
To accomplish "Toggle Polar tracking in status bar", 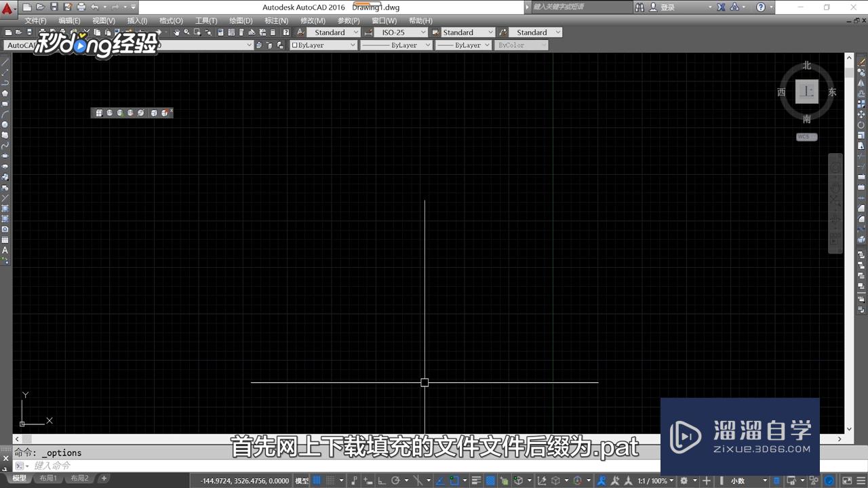I will (396, 481).
